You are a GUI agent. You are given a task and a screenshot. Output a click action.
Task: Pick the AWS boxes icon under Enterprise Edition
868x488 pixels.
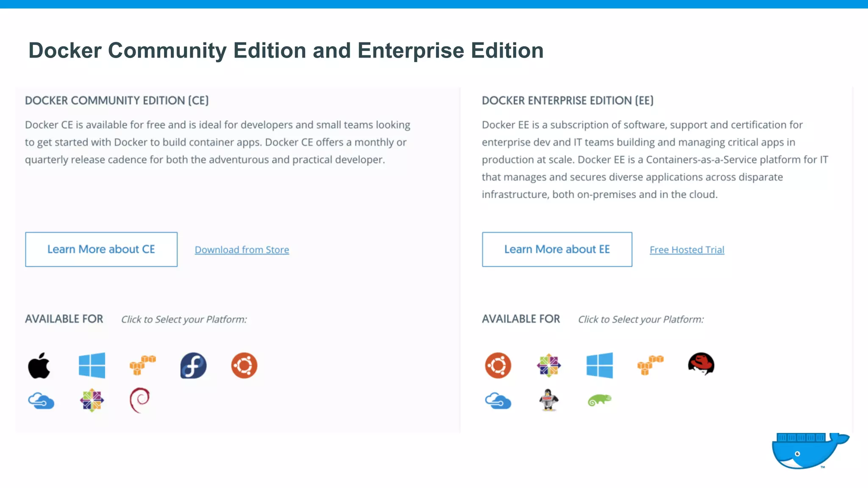point(650,365)
